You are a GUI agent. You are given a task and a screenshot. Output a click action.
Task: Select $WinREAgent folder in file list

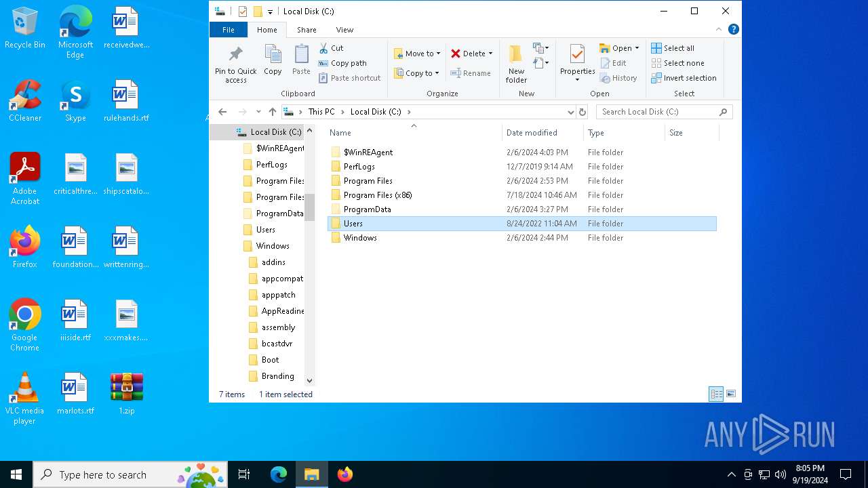click(521, 152)
